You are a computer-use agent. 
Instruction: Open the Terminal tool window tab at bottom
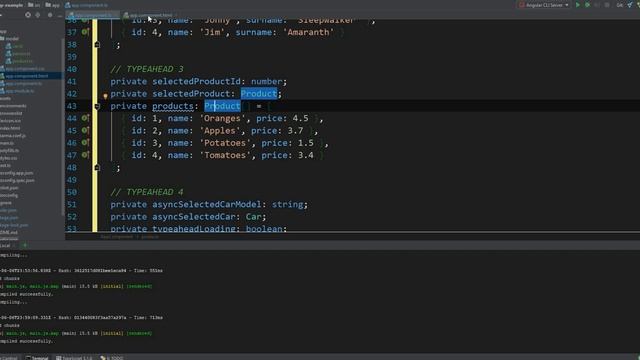click(x=37, y=358)
